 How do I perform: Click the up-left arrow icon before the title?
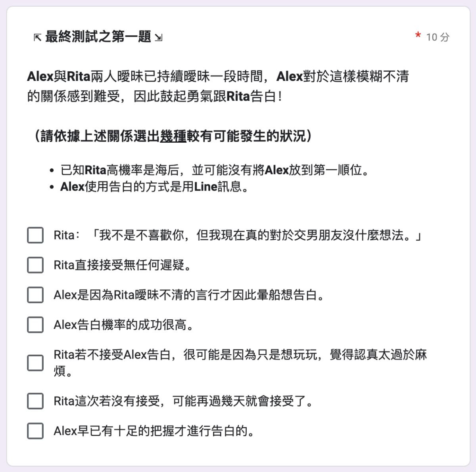click(x=38, y=38)
